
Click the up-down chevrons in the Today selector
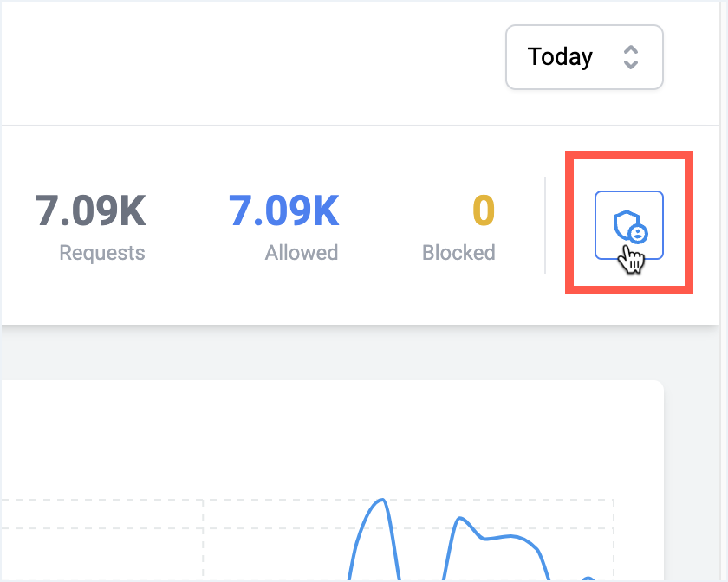pyautogui.click(x=631, y=57)
